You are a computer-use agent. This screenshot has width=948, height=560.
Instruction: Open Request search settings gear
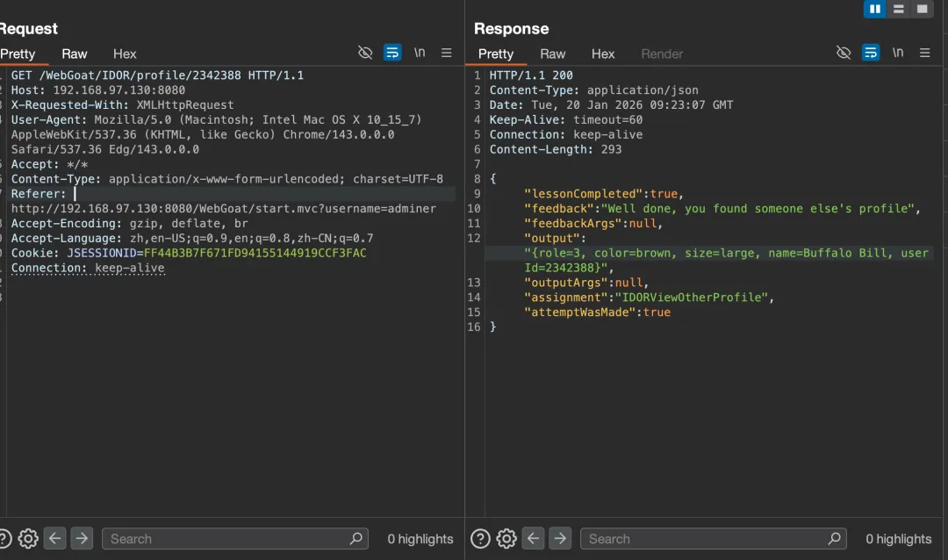(28, 538)
